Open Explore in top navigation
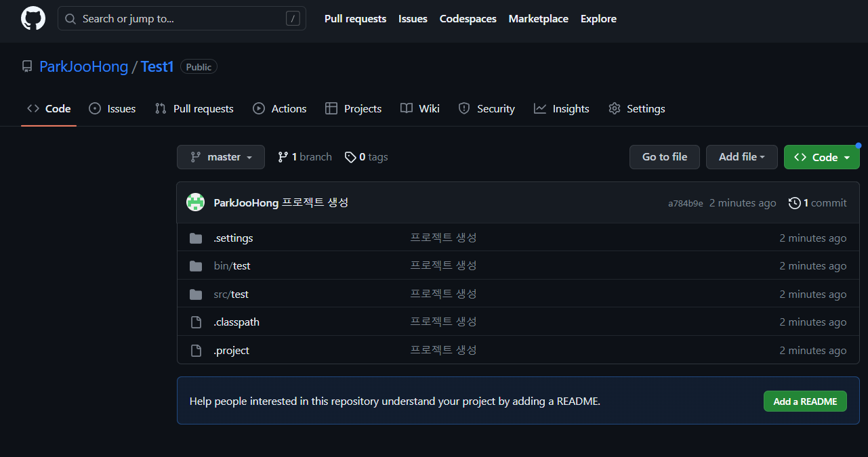 click(598, 19)
